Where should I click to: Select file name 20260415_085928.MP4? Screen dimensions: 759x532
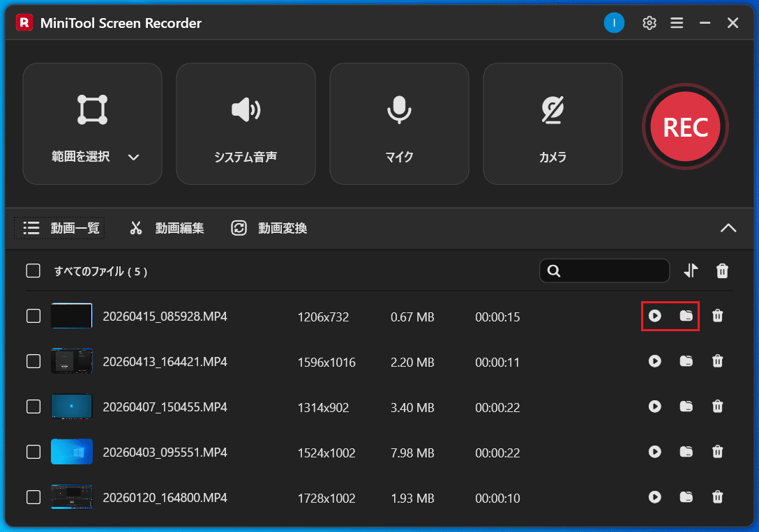165,317
